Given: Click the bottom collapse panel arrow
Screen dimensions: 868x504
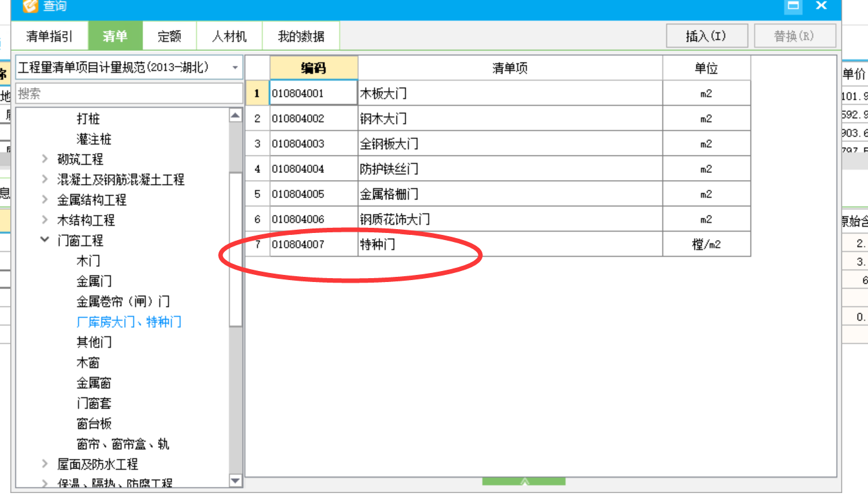Looking at the screenshot, I should pos(524,481).
